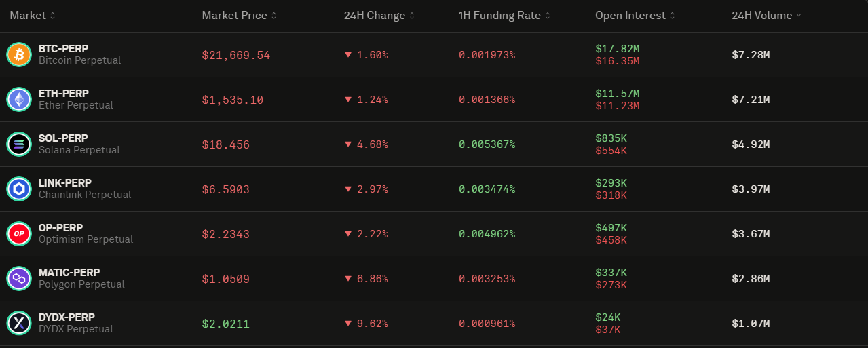This screenshot has height=348, width=868.
Task: Click the Bitcoin coin icon
Action: tap(19, 54)
